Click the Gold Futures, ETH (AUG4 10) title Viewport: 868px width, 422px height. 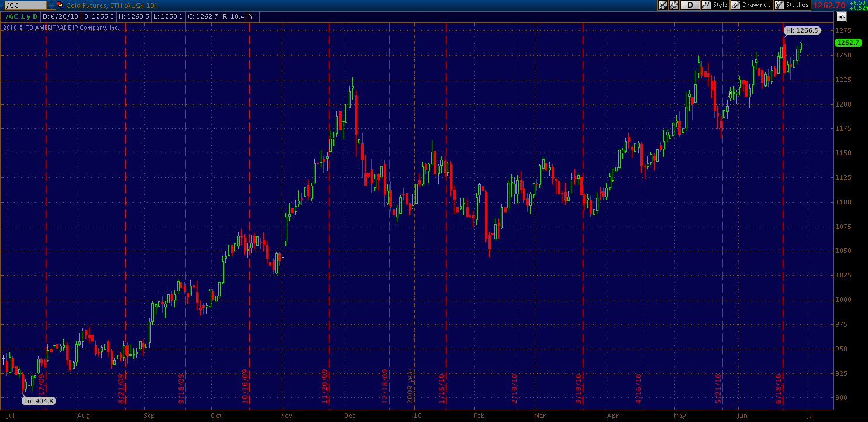coord(111,5)
